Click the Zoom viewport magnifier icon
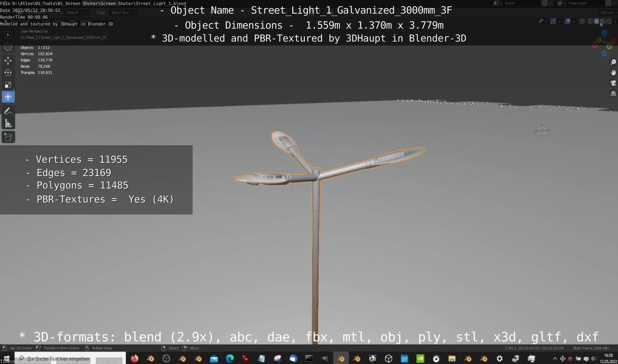Image resolution: width=618 pixels, height=364 pixels. [x=613, y=62]
